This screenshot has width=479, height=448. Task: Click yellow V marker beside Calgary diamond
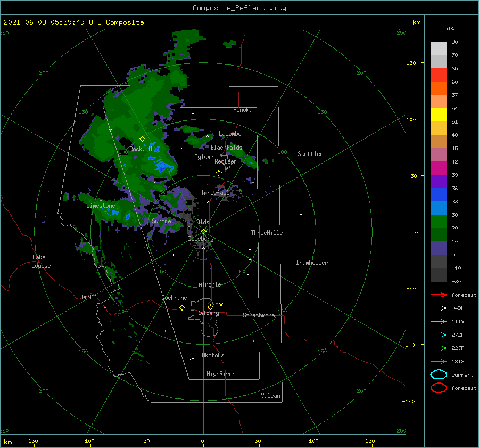[221, 305]
